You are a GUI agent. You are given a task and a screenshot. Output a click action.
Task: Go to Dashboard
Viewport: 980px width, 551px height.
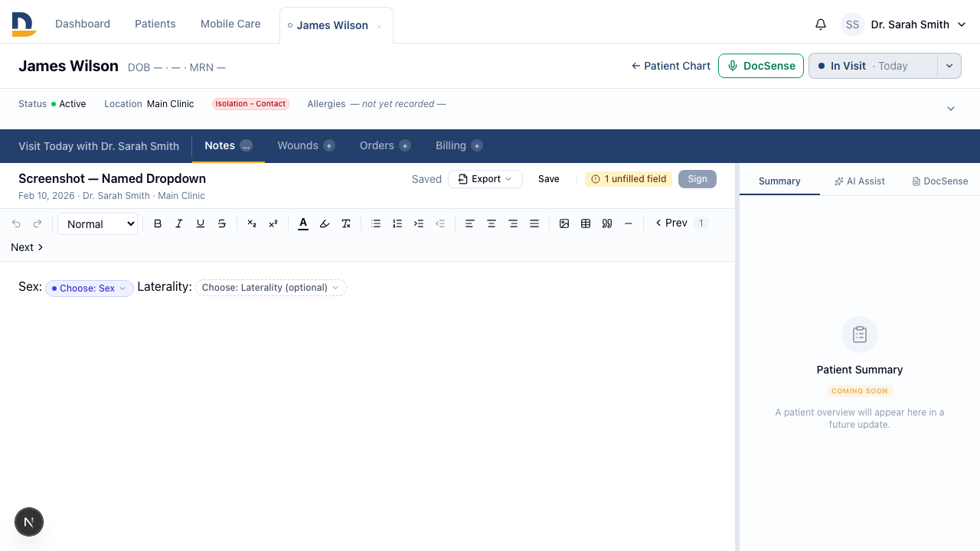[83, 24]
